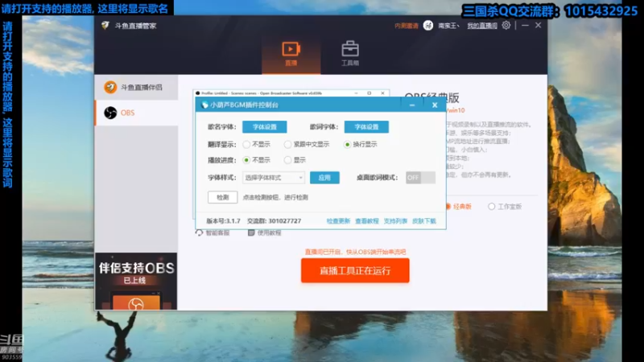The width and height of the screenshot is (644, 362).
Task: Click the Douyu shield logo in title bar
Action: pyautogui.click(x=105, y=26)
